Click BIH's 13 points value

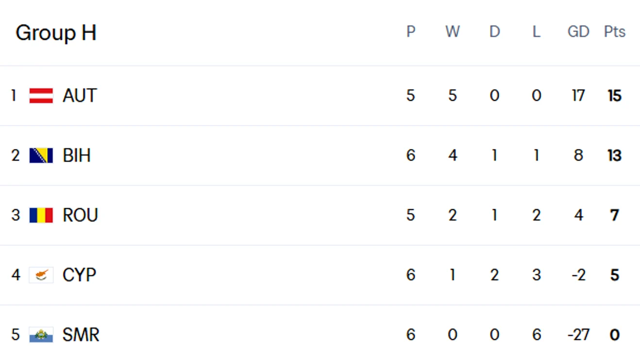click(x=615, y=155)
